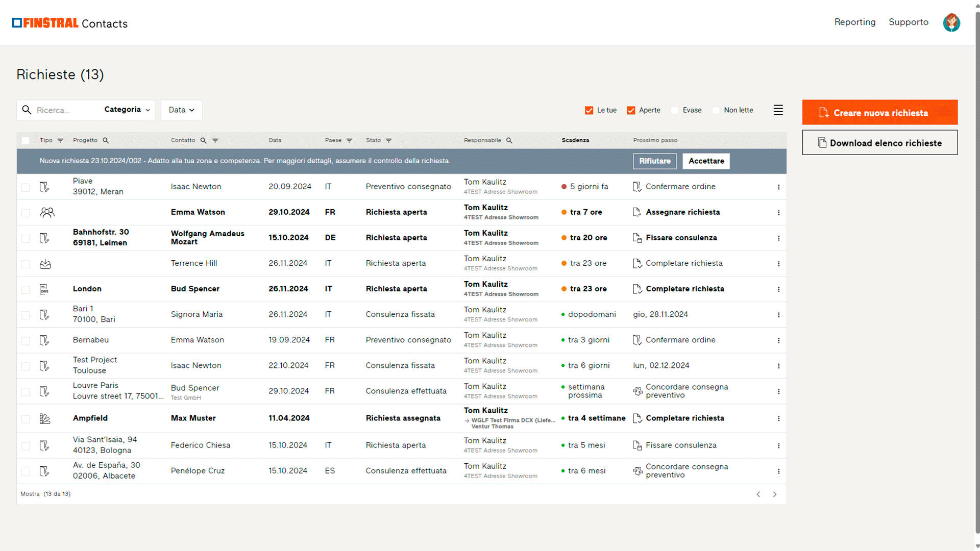
Task: Uncheck the Le tue filter
Action: pyautogui.click(x=589, y=110)
